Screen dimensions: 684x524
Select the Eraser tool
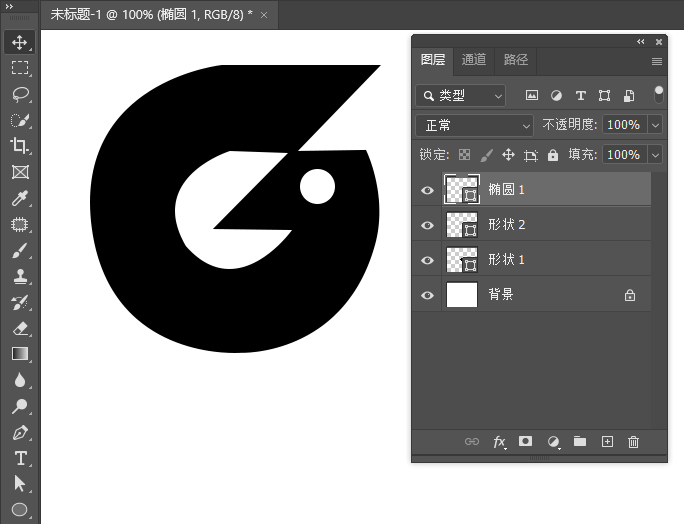click(20, 328)
